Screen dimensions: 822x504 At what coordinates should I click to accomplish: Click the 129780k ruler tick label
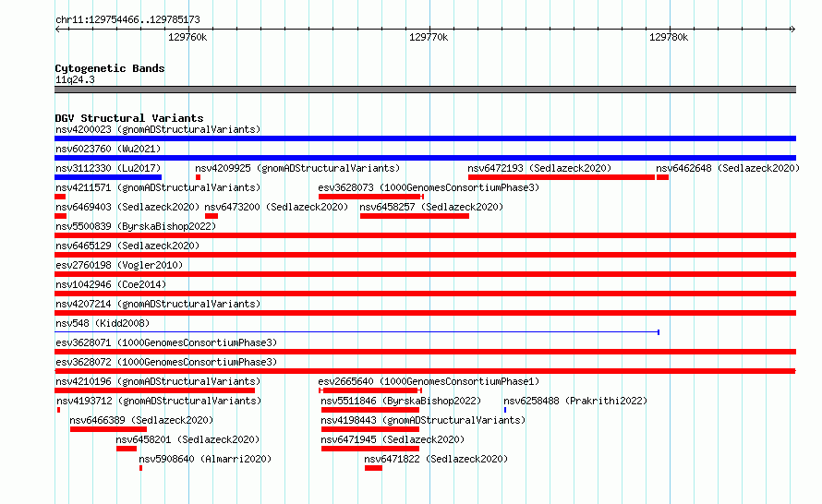[x=669, y=37]
